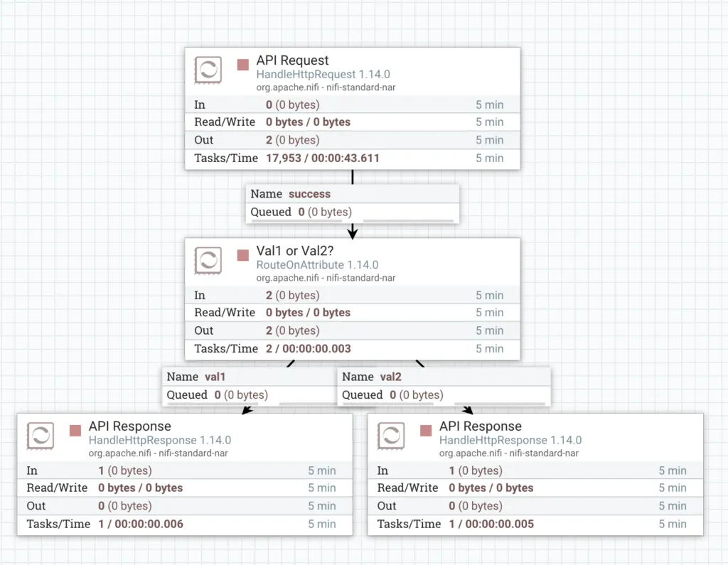Click processor icon of API Response fed by val1
The width and height of the screenshot is (728, 565).
pos(40,436)
